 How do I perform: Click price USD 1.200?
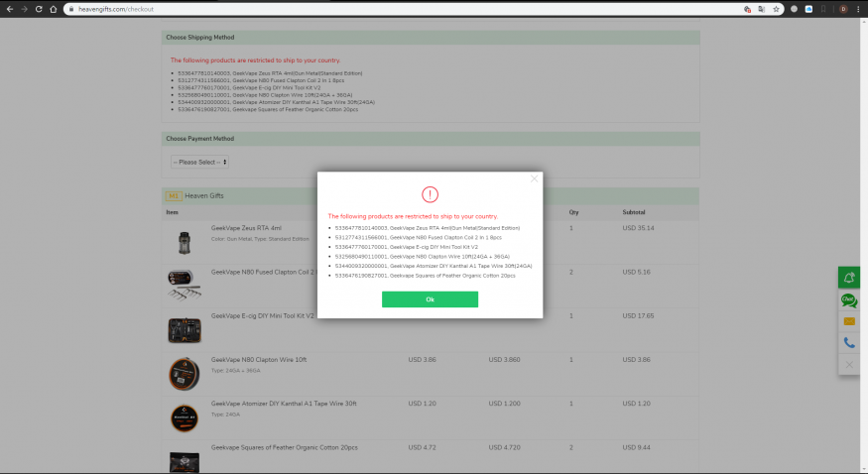coord(504,404)
